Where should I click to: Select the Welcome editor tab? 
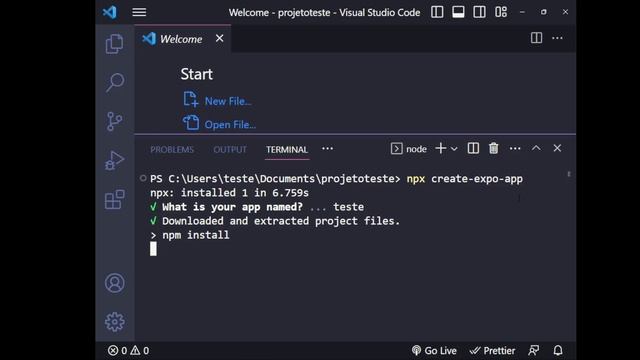(x=182, y=39)
